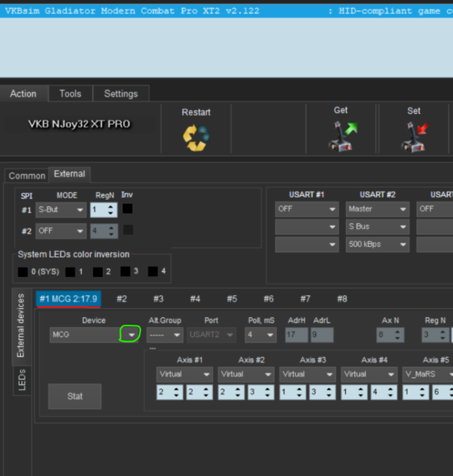Toggle SYS LED color inversion checkbox
453x476 pixels.
[x=23, y=272]
